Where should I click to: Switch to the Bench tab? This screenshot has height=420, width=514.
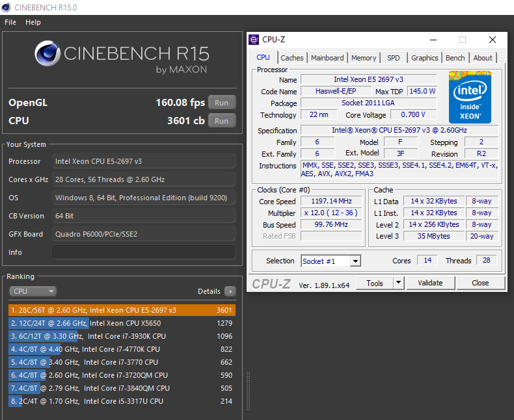(455, 58)
